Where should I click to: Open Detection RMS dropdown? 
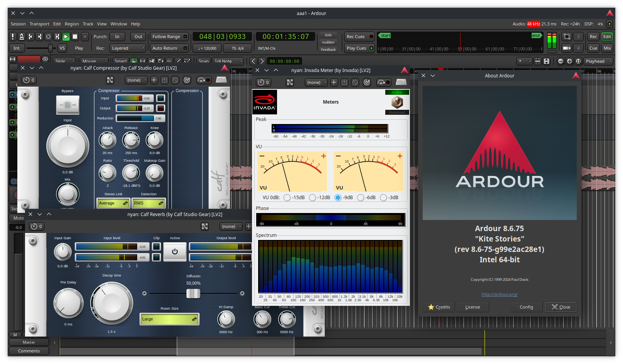click(149, 203)
